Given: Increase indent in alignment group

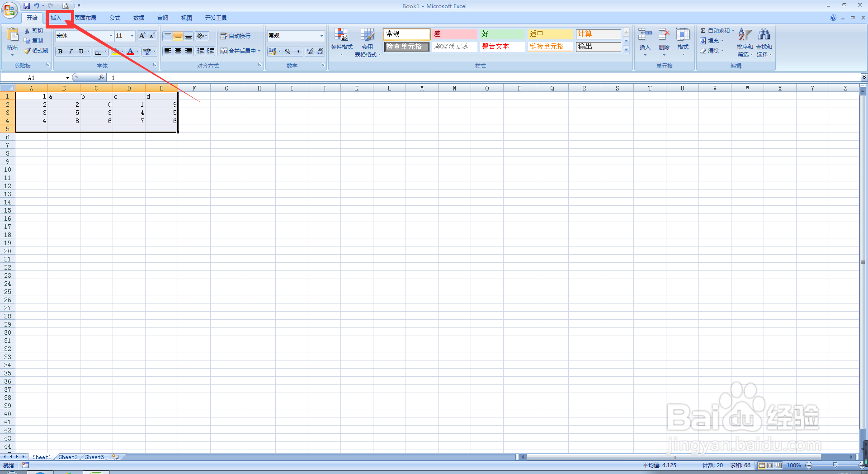Looking at the screenshot, I should click(211, 51).
